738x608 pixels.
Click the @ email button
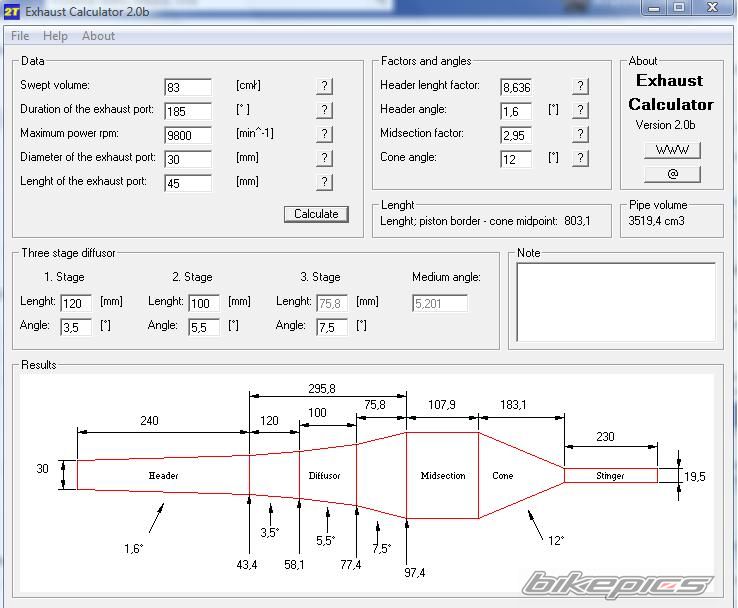671,174
